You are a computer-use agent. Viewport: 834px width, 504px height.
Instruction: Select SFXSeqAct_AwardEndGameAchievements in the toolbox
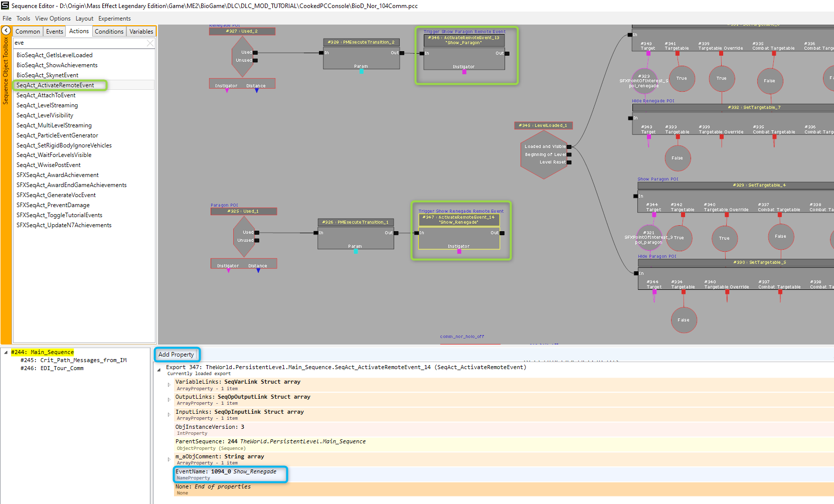[x=71, y=185]
